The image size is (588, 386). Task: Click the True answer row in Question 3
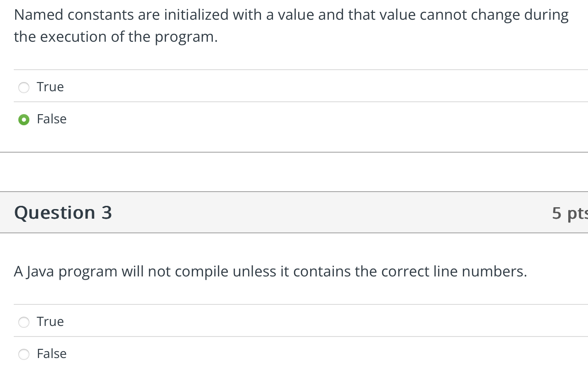click(x=183, y=322)
